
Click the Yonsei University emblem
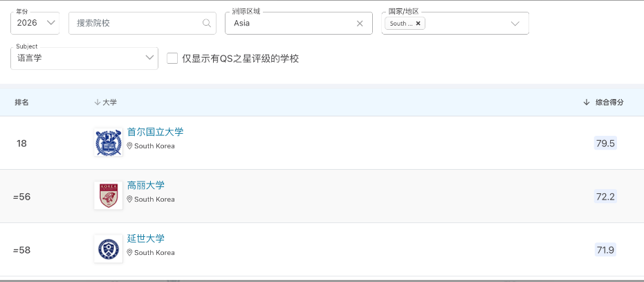click(108, 249)
